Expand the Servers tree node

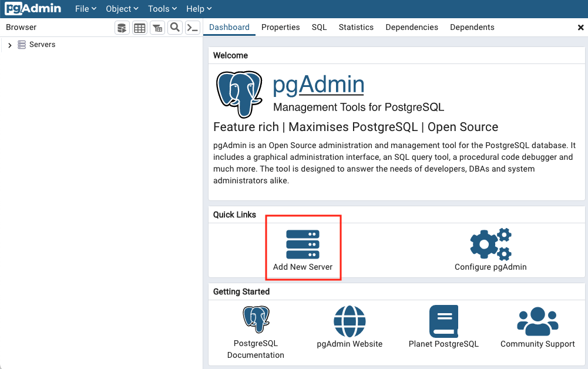[9, 44]
